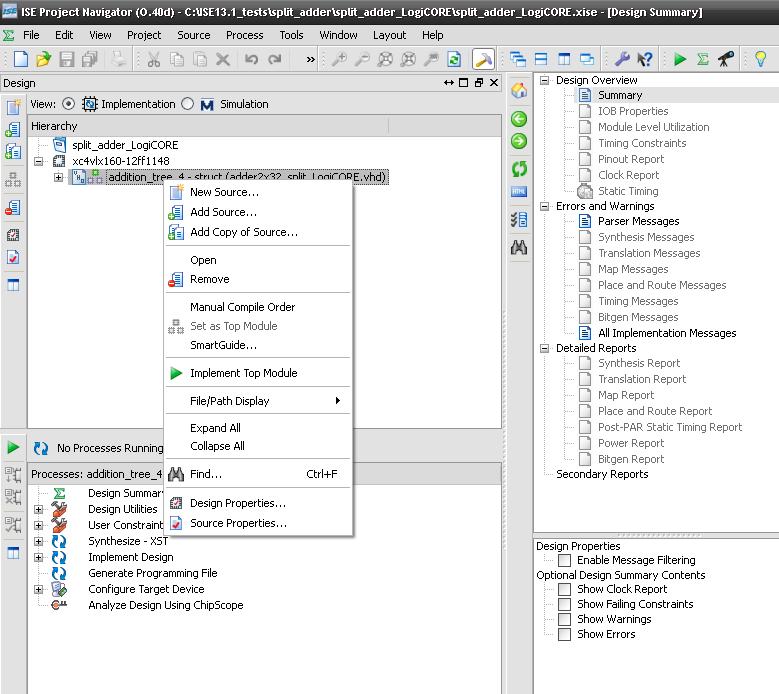Click the Refresh document toolbar icon
The height and width of the screenshot is (694, 779).
[x=454, y=60]
